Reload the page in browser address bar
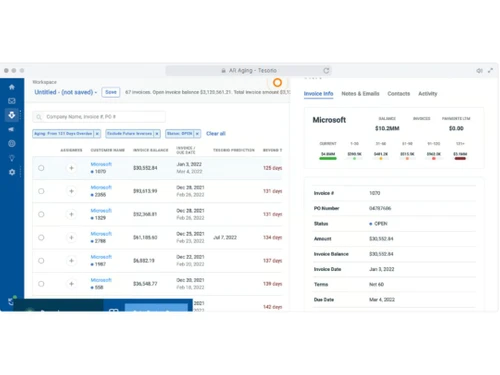Viewport: 500px width, 375px height. click(x=326, y=71)
